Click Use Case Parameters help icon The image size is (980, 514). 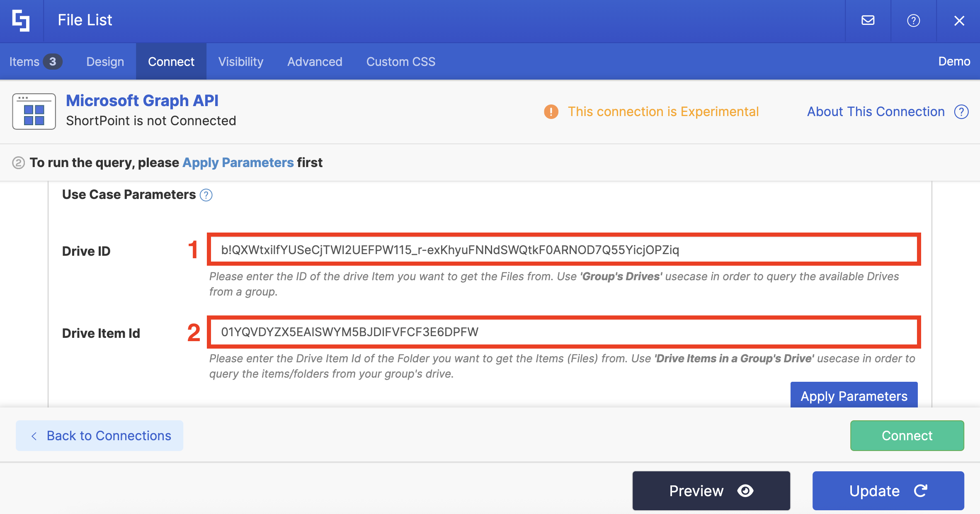(206, 195)
